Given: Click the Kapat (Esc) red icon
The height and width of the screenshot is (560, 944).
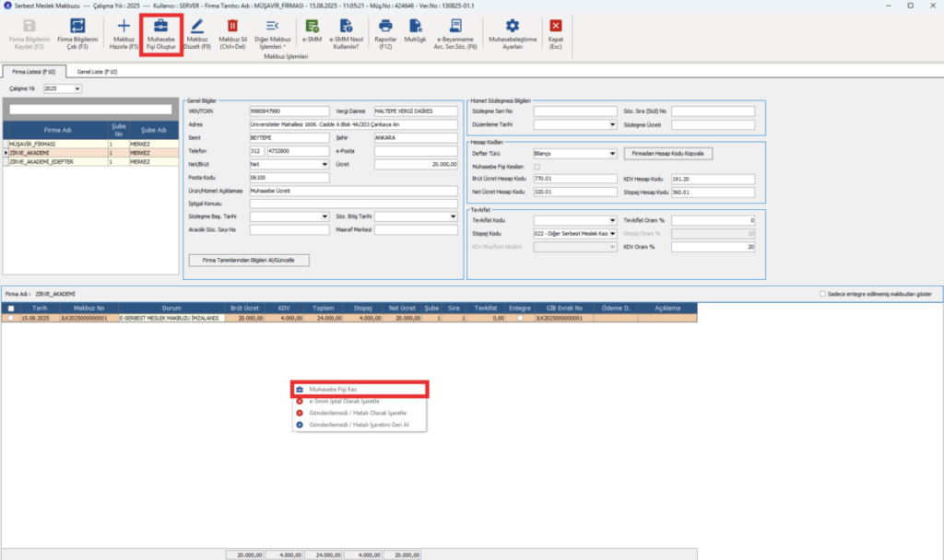Looking at the screenshot, I should tap(556, 26).
